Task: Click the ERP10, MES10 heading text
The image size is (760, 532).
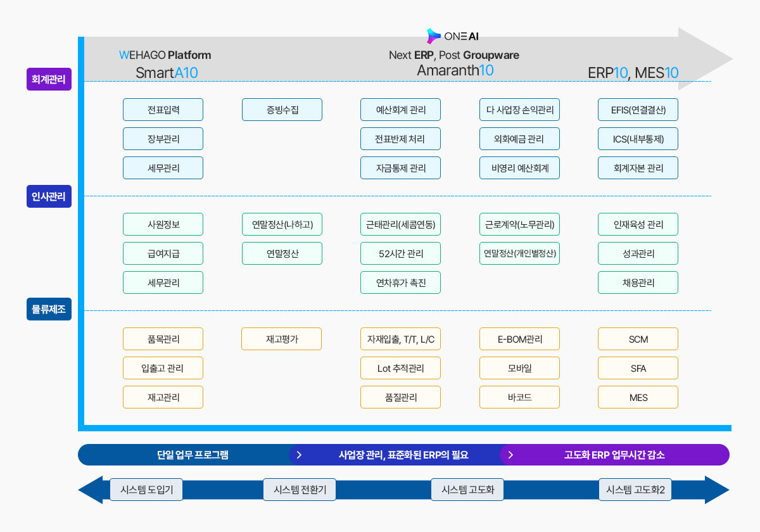Action: (x=633, y=73)
